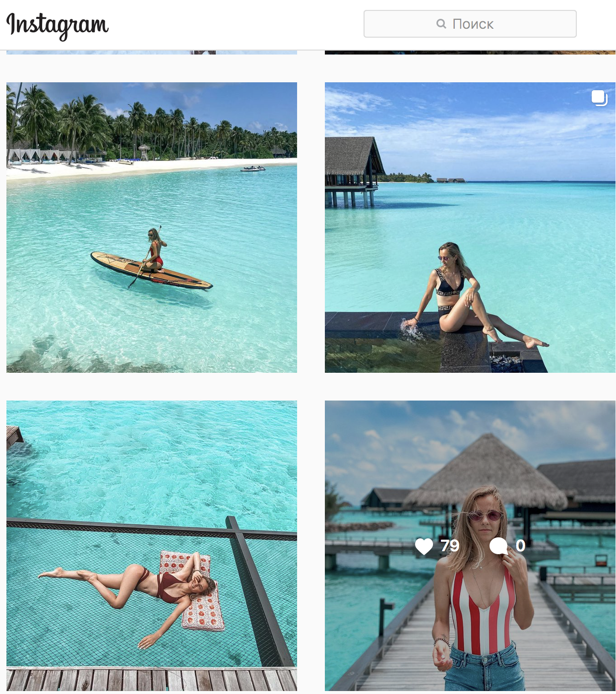The image size is (616, 694).
Task: Focus the Поиск search field
Action: click(x=470, y=24)
